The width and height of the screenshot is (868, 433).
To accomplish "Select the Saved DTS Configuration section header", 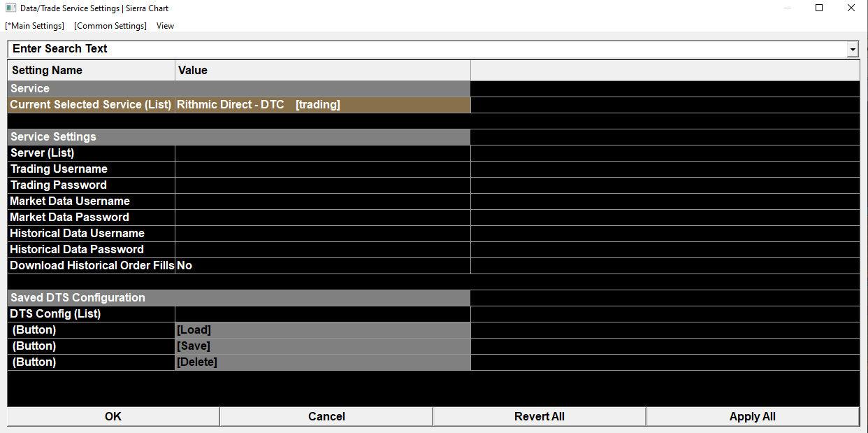I will (x=239, y=298).
